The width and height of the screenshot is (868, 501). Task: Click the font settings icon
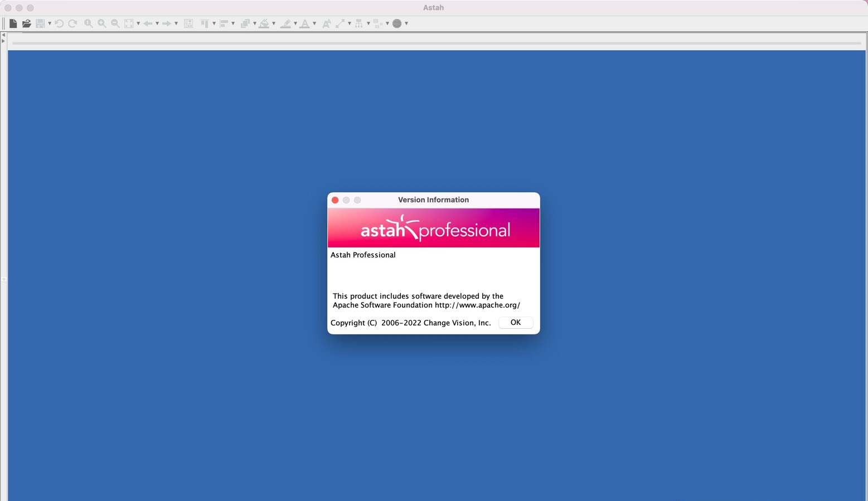click(x=327, y=23)
